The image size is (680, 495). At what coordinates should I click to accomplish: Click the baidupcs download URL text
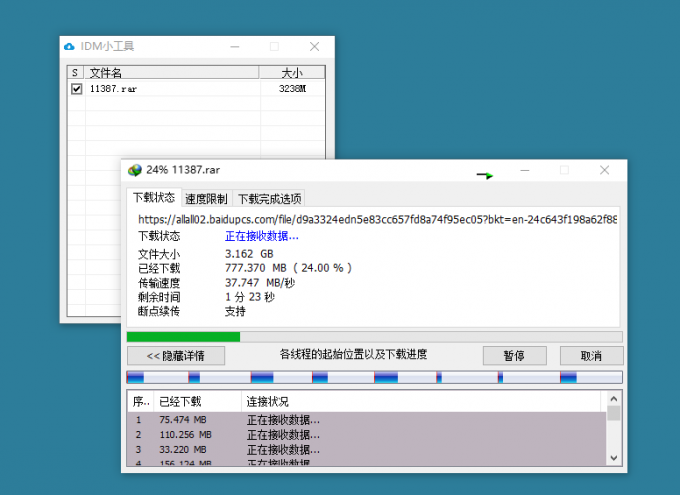(377, 220)
